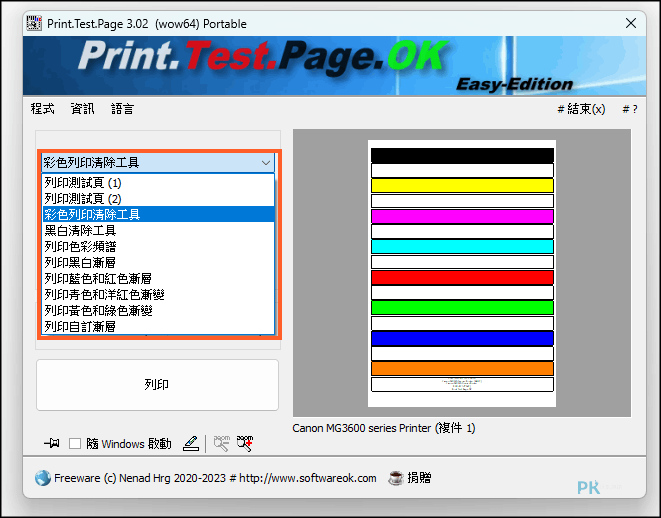661x518 pixels.
Task: Open the 資訊 menu
Action: click(x=83, y=109)
